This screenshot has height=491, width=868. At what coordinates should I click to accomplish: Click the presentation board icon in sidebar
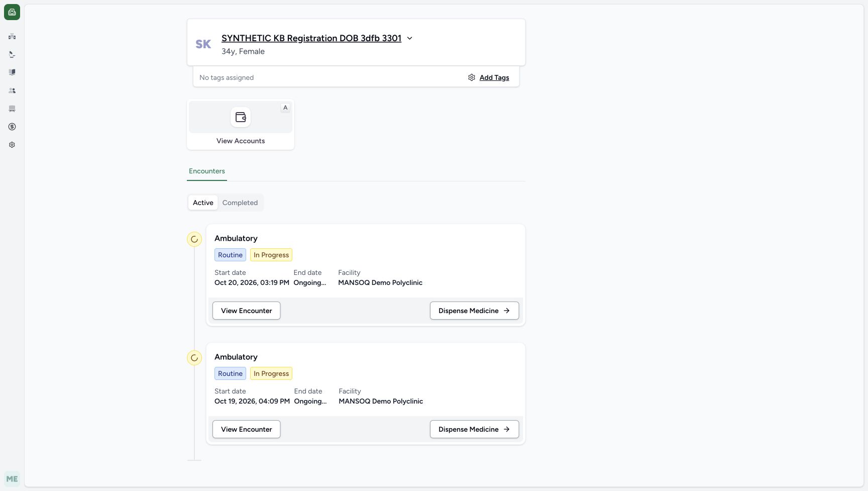coord(12,109)
